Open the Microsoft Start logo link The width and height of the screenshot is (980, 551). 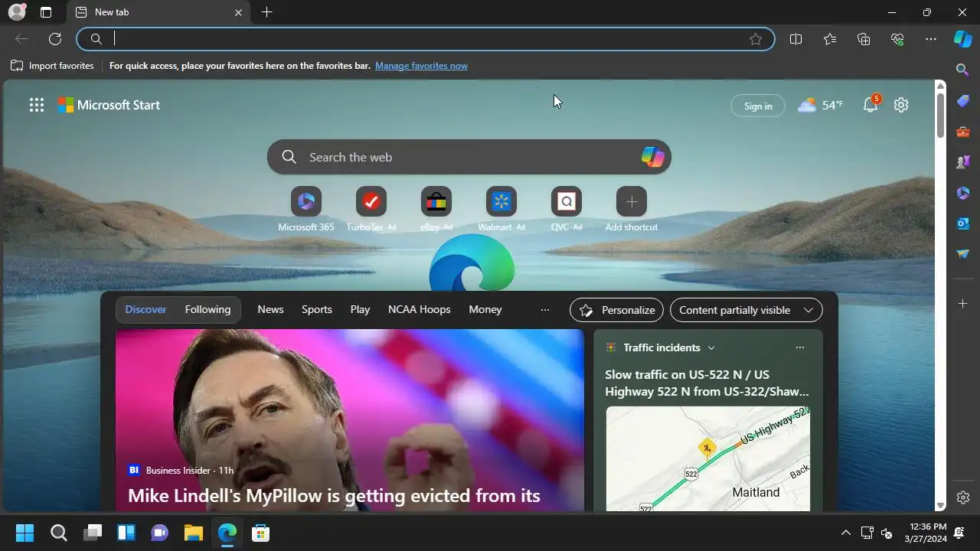click(109, 105)
